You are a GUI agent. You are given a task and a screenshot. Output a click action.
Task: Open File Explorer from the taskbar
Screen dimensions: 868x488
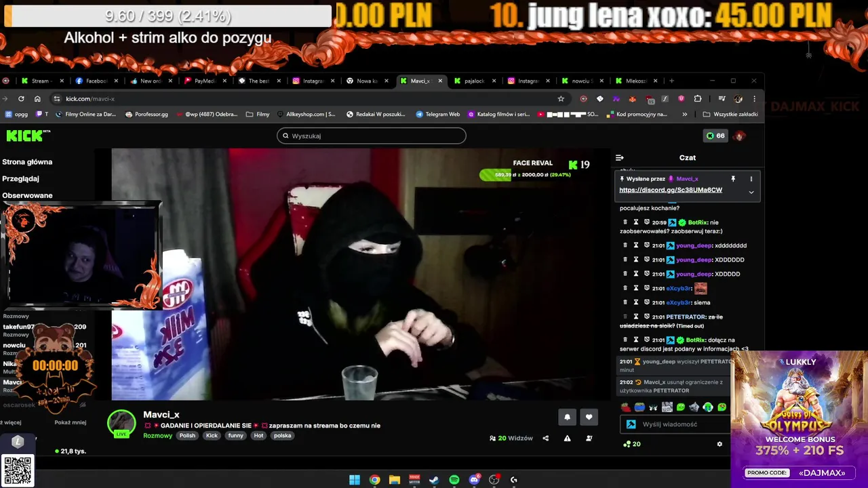(395, 480)
